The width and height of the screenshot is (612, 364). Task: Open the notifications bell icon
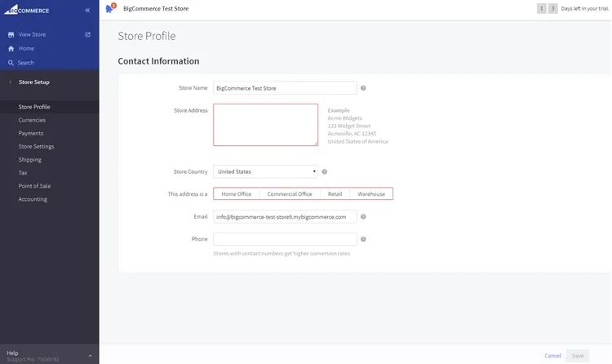coord(110,8)
